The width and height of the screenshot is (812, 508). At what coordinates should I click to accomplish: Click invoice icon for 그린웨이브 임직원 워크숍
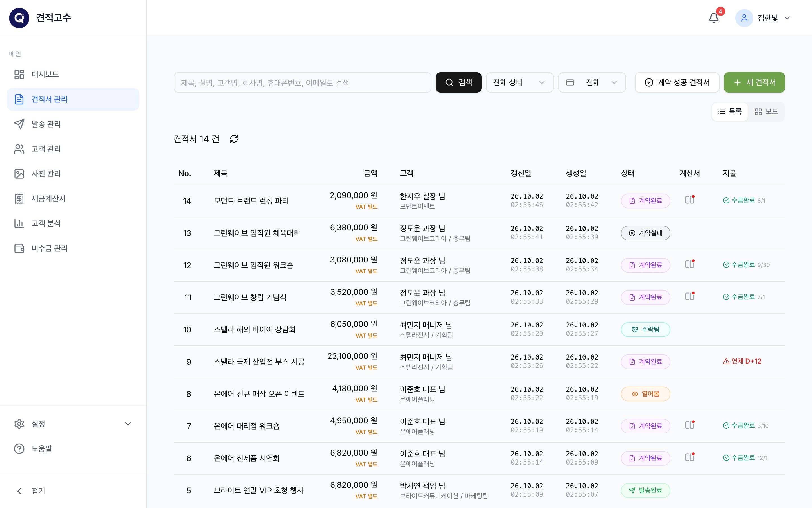tap(690, 264)
